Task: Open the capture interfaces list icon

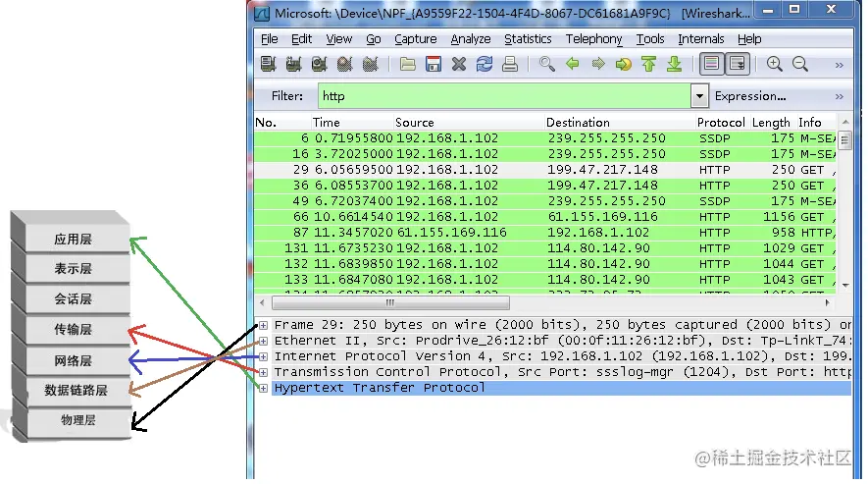Action: [269, 65]
